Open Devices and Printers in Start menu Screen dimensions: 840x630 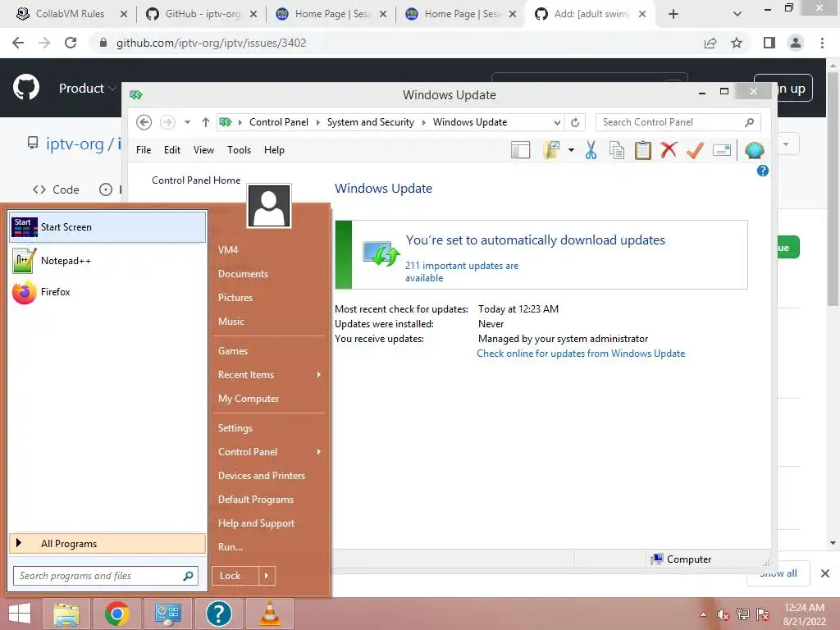262,476
